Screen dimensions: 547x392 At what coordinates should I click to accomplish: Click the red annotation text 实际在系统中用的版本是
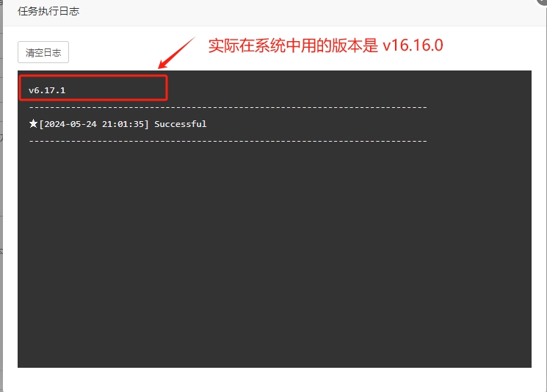coord(293,46)
